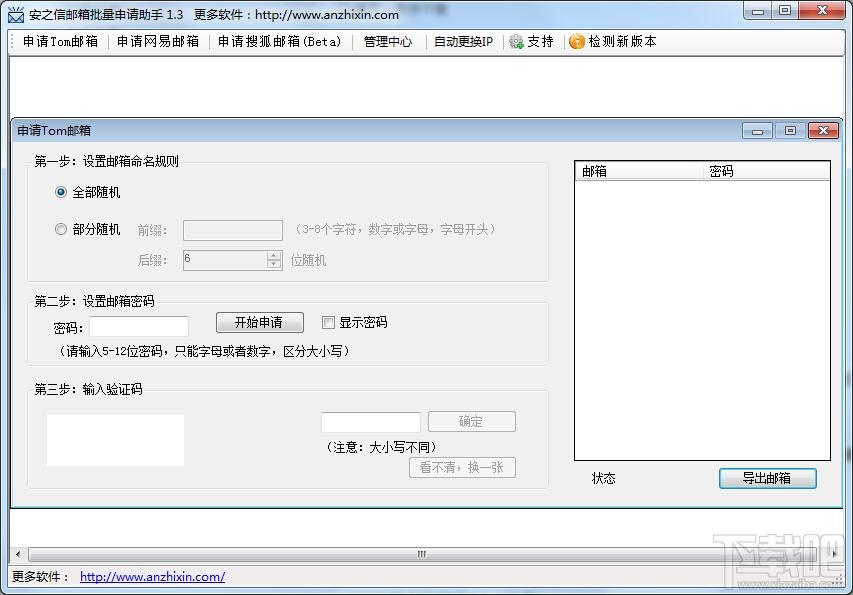Screen dimensions: 853x595
Task: Click the 支持 gear icon
Action: [x=516, y=41]
